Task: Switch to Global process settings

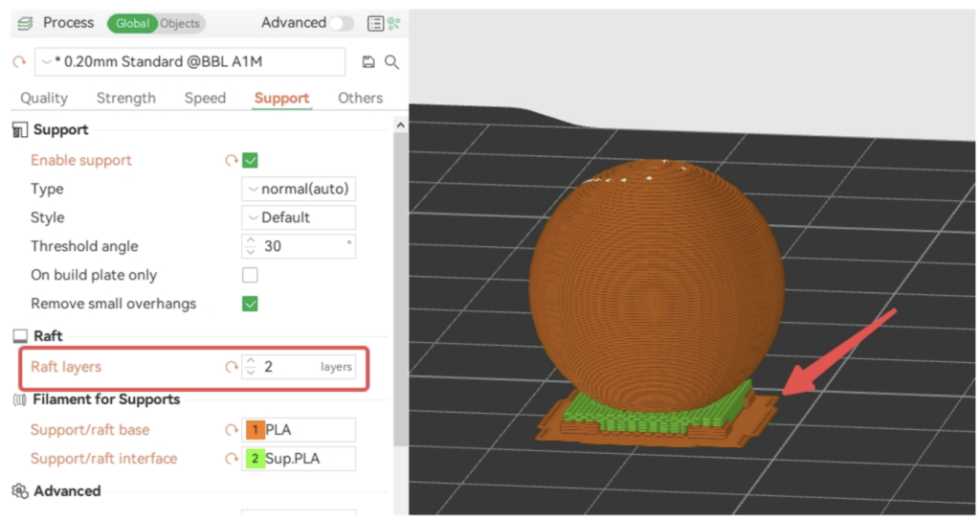Action: coord(132,24)
